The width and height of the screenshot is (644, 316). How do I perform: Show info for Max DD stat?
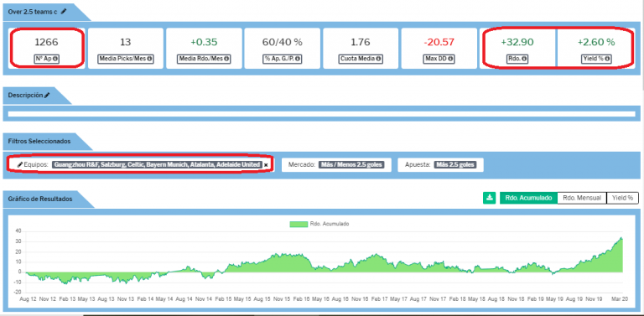tap(450, 60)
